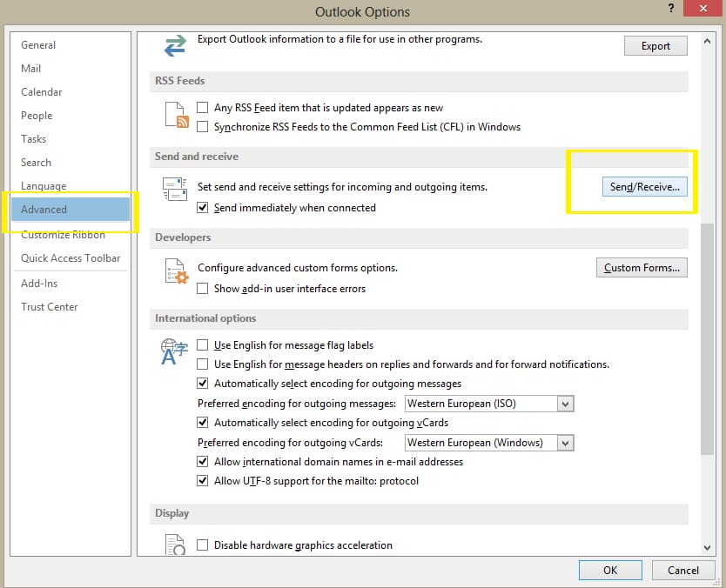
Task: Enable Show add-in user interface errors
Action: pyautogui.click(x=202, y=289)
